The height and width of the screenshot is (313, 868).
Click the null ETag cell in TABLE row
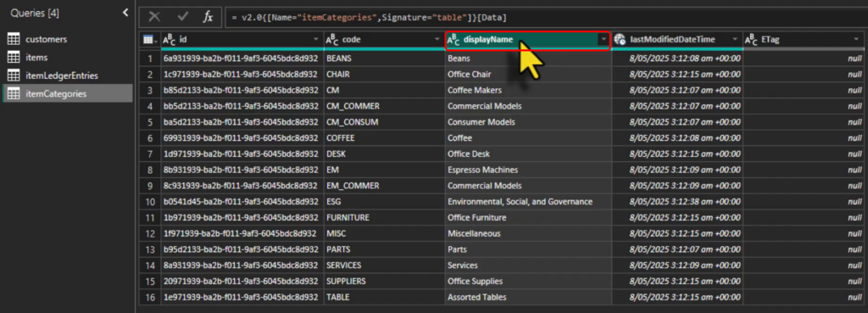(x=804, y=297)
